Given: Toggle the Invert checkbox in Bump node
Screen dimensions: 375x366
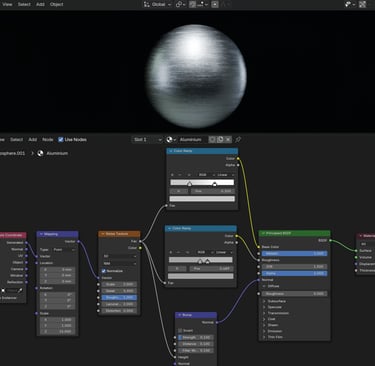Looking at the screenshot, I should coord(180,331).
